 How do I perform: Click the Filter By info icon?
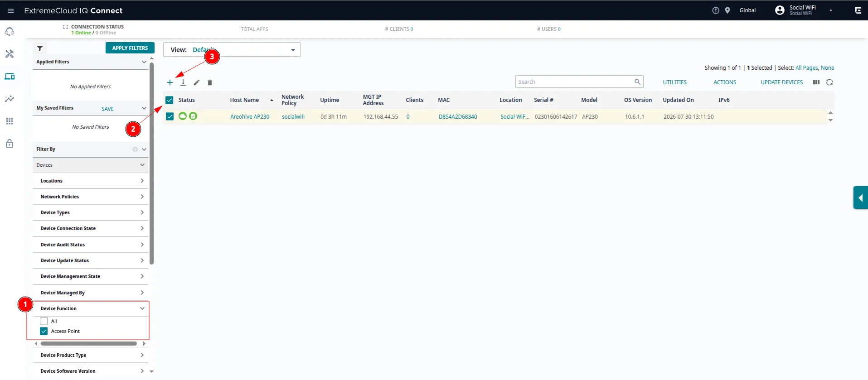(135, 149)
